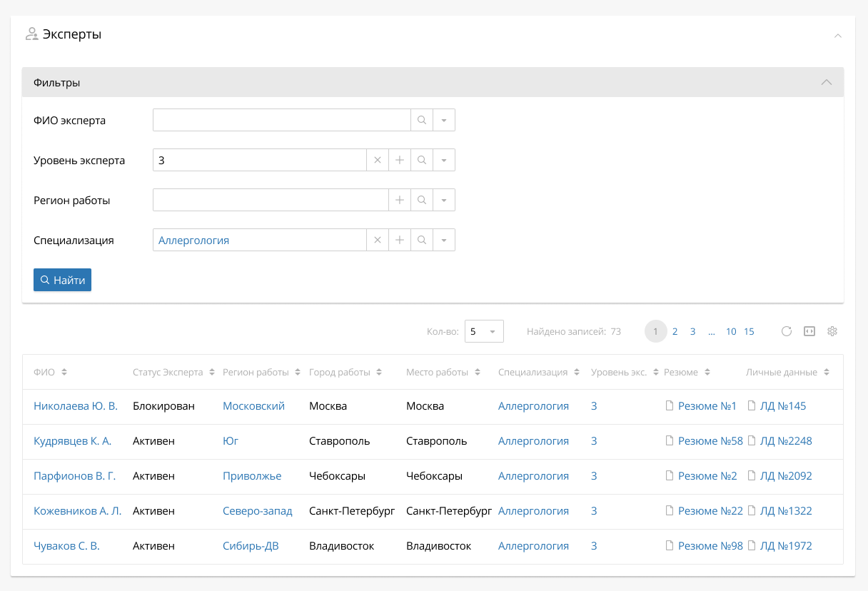Expand the ФИО эксперта dropdown arrow
Viewport: 868px width, 591px height.
coord(444,121)
